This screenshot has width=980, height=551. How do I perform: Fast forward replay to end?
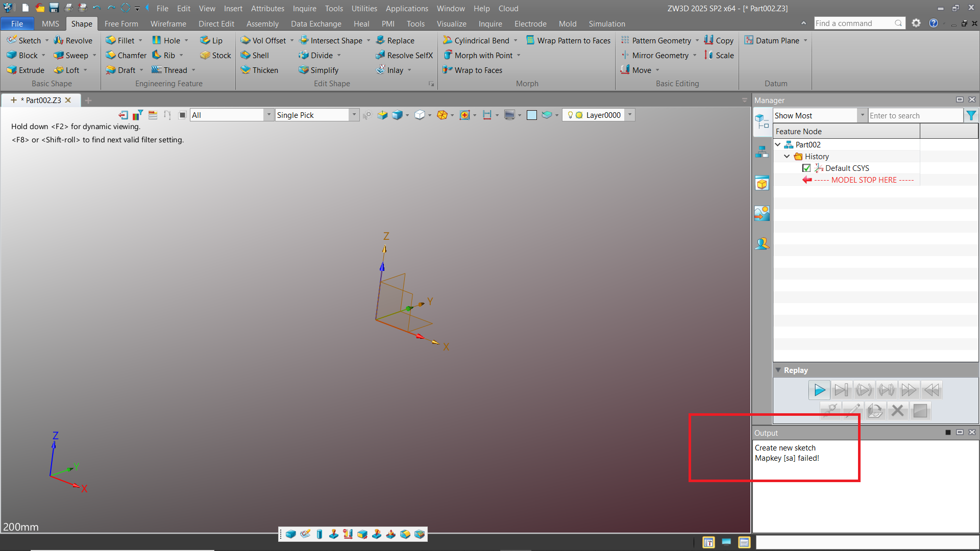pyautogui.click(x=909, y=390)
